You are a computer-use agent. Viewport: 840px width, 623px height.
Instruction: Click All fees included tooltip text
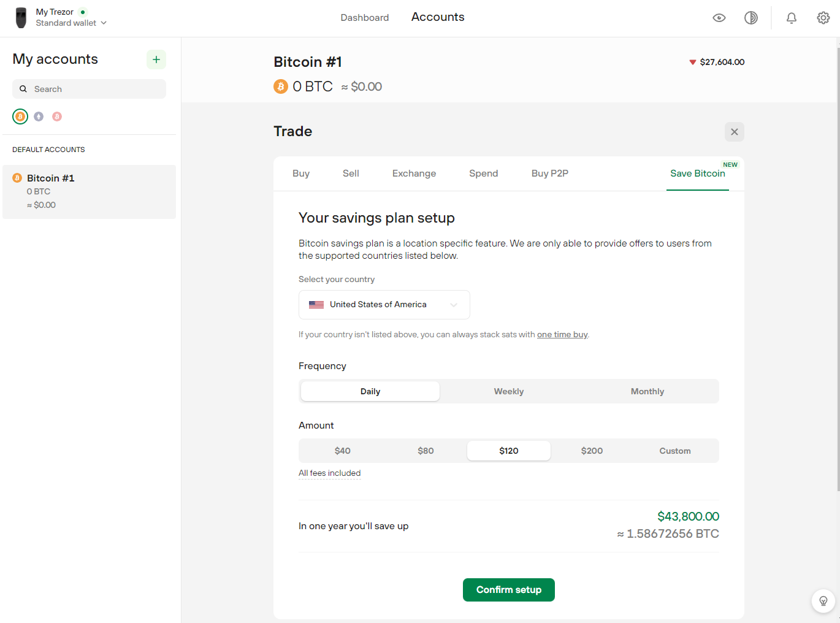(330, 473)
